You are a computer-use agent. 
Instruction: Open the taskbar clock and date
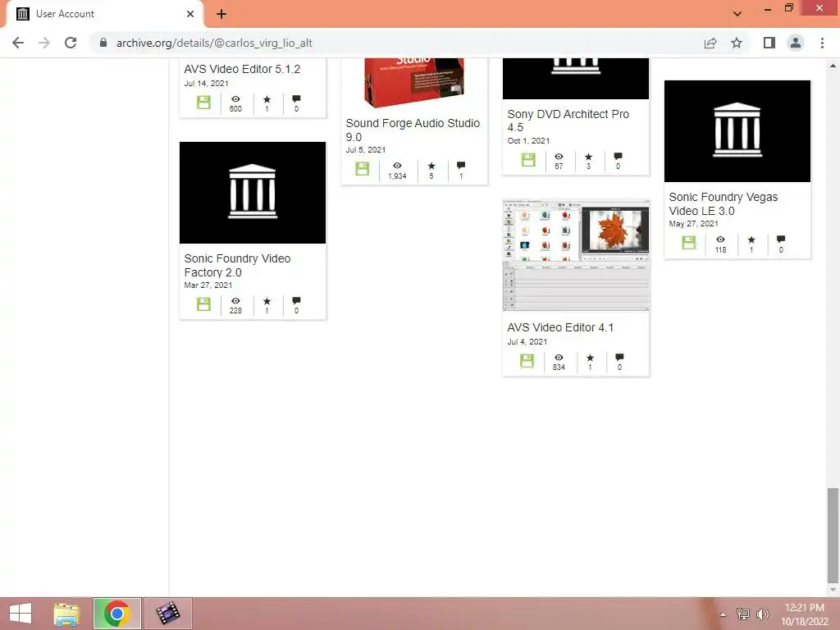coord(804,614)
